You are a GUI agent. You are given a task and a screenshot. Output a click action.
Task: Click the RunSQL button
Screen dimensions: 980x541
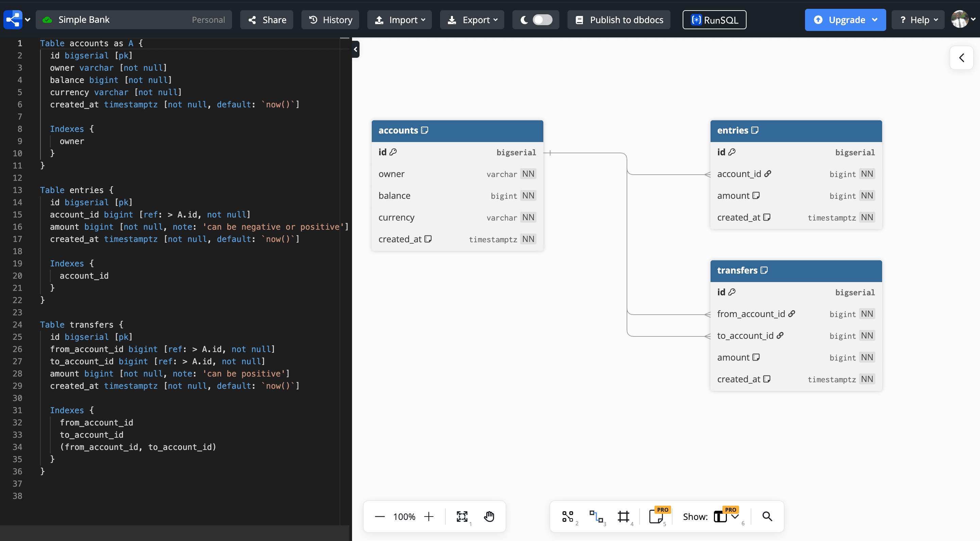click(714, 19)
